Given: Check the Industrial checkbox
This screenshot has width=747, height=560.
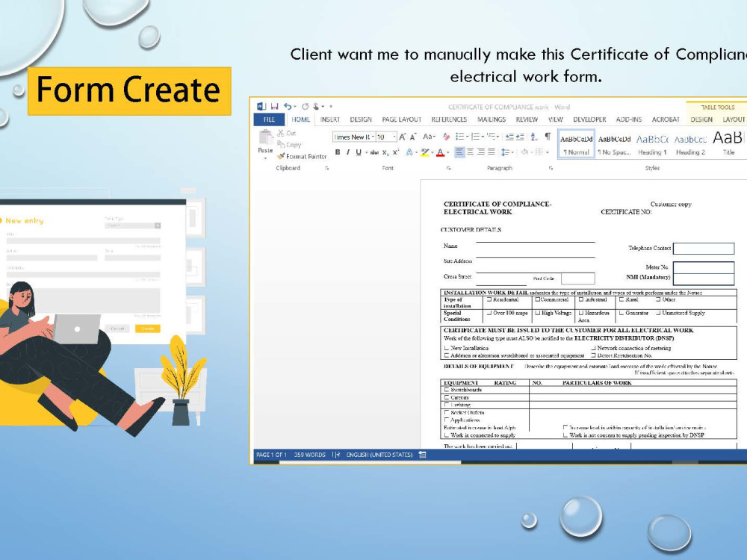Looking at the screenshot, I should tap(581, 299).
